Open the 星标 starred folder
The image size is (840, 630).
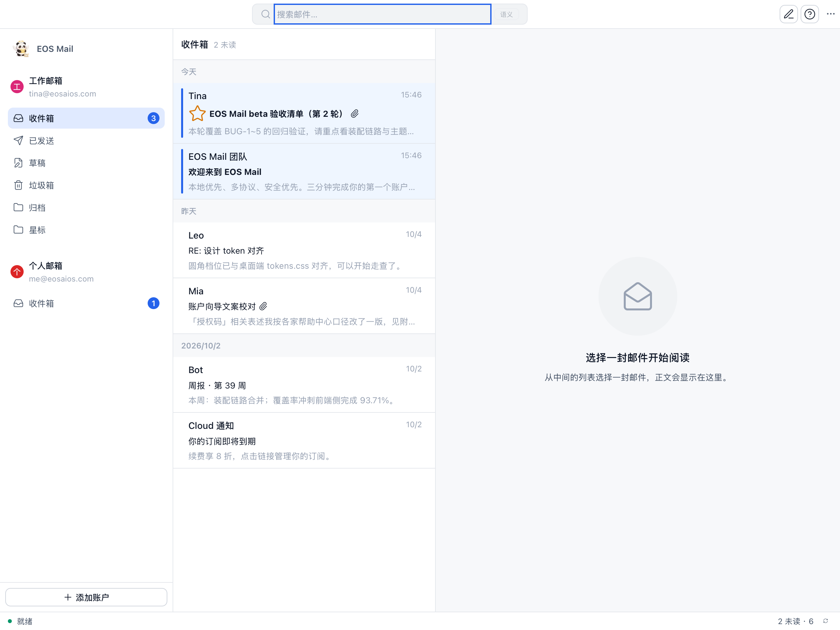[x=86, y=230]
